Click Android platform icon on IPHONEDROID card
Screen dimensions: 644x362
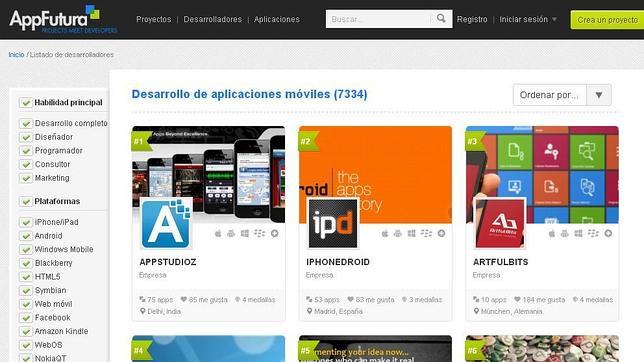pyautogui.click(x=398, y=233)
